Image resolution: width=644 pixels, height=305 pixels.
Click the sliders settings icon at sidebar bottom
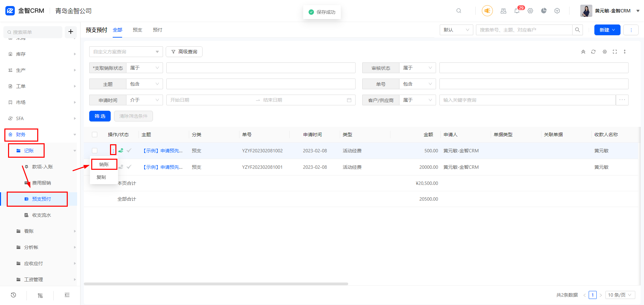[40, 295]
